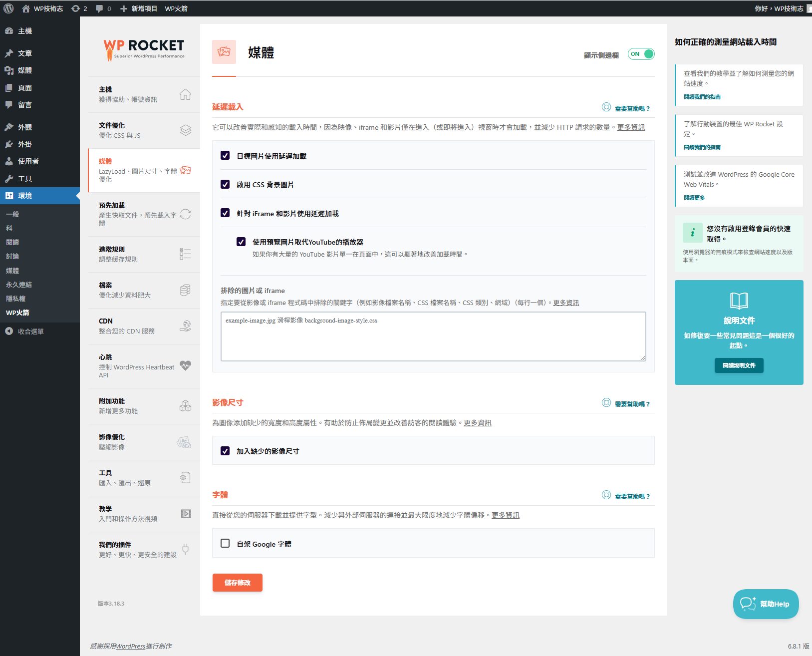Open 新增項目 in the admin bar
Screen dimensions: 812x656
coord(139,8)
